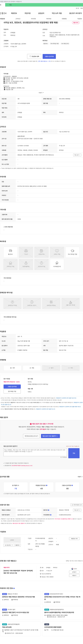Click the 로그인 link in header
The height and width of the screenshot is (644, 83).
77,8
